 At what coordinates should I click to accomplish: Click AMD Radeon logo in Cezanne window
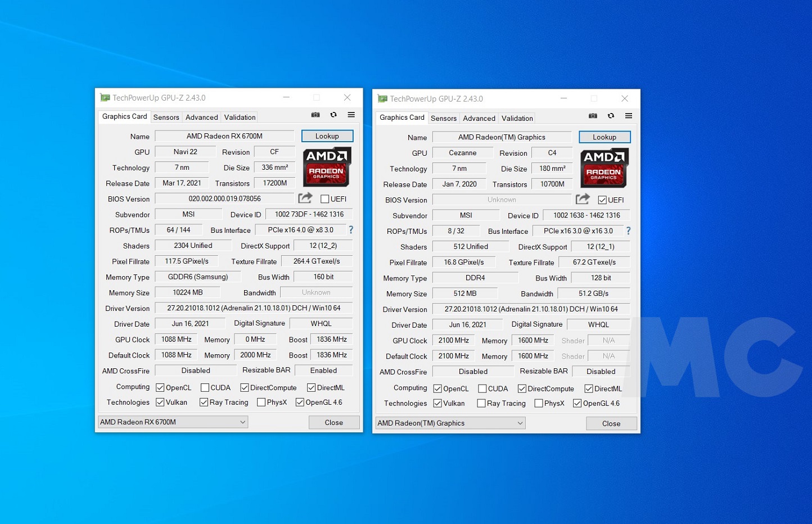(x=604, y=168)
